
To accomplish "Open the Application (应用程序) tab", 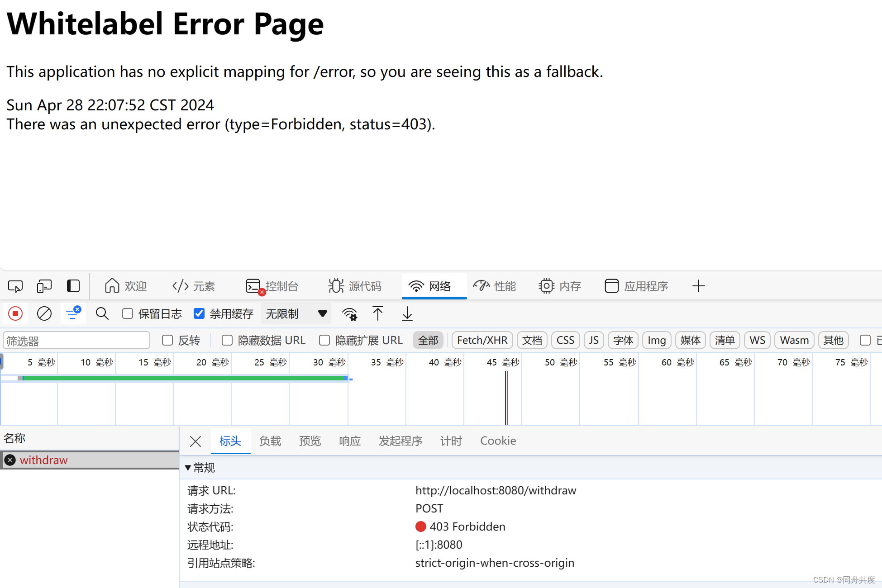I will pyautogui.click(x=636, y=286).
